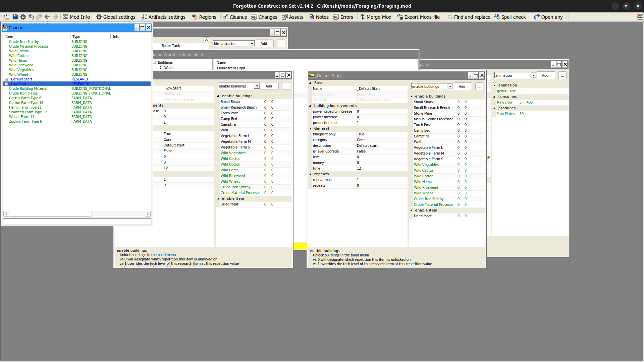Select Seaweed Farm Type 12 row
Viewport: 644px width, 362px height.
click(x=28, y=112)
